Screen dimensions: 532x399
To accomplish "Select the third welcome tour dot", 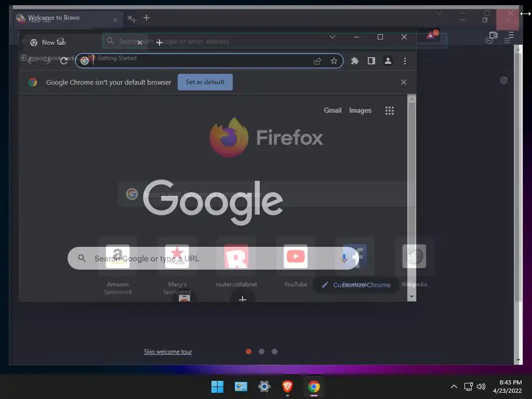I will (x=274, y=352).
